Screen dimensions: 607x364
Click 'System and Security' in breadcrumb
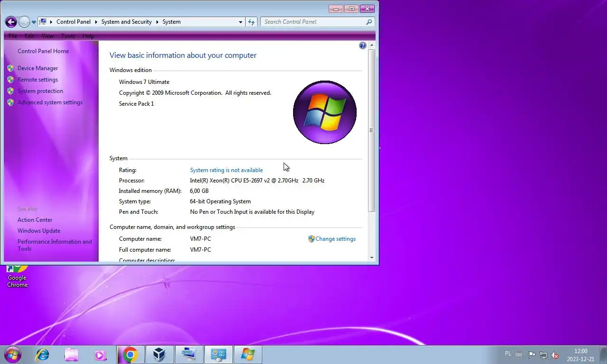coord(126,22)
